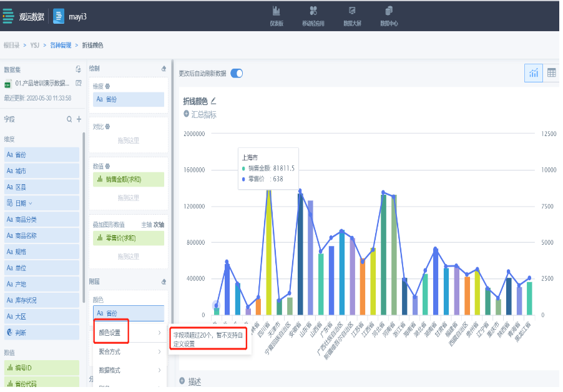Select the 商品分类 field
This screenshot has width=563, height=392.
[x=42, y=219]
